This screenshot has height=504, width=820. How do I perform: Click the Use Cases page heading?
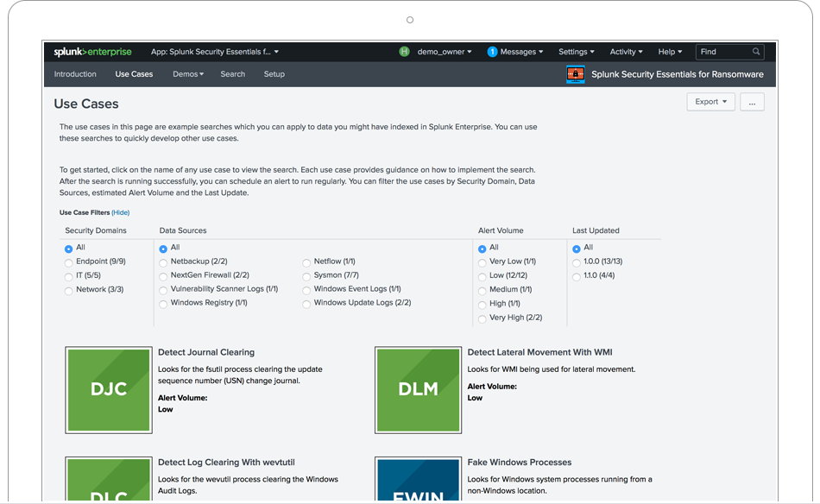86,104
